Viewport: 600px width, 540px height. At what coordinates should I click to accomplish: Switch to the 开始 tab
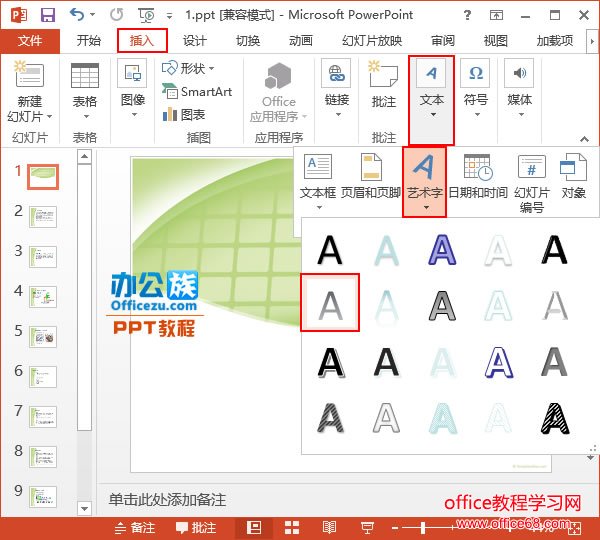click(88, 41)
